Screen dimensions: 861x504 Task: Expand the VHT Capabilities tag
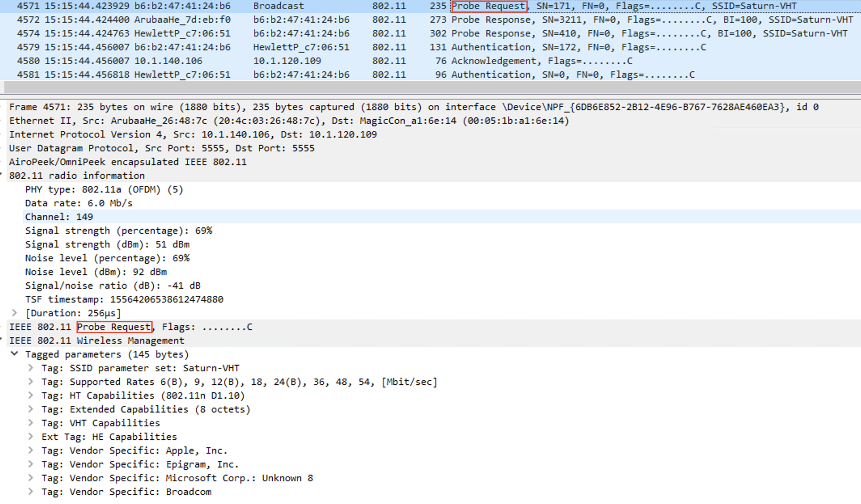(x=30, y=423)
